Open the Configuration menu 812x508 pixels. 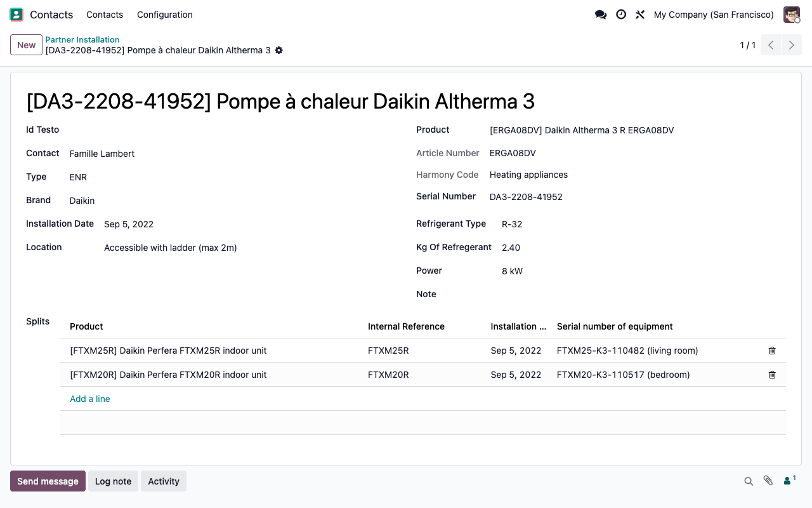pos(165,15)
